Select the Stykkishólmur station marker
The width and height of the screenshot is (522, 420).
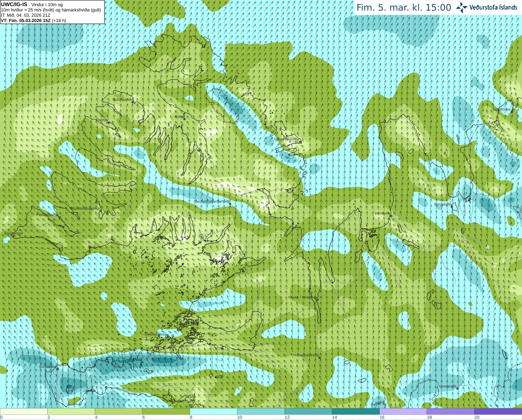(x=168, y=336)
